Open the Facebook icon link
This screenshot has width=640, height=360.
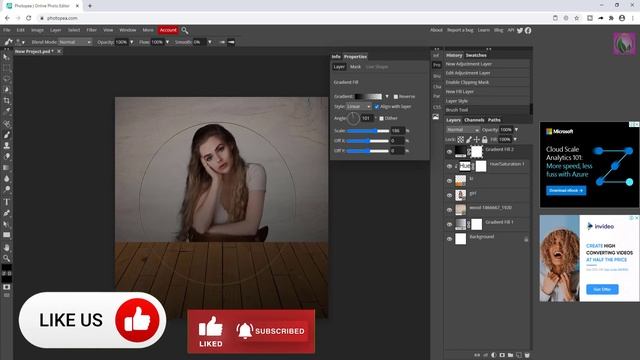[x=528, y=30]
